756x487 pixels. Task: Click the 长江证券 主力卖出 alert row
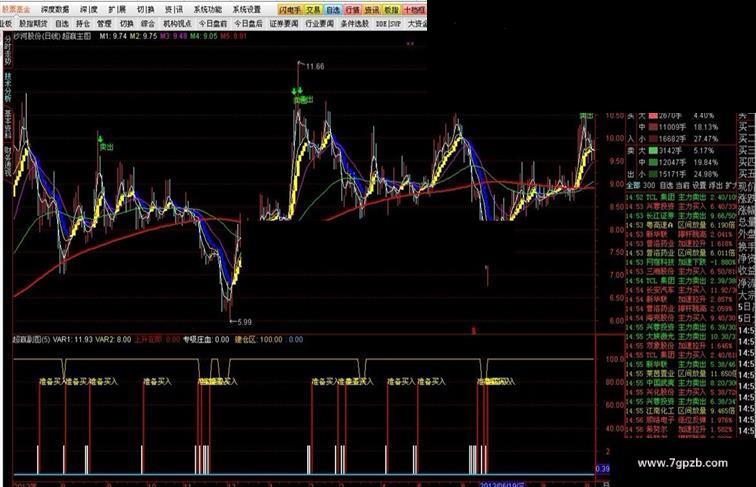click(681, 216)
